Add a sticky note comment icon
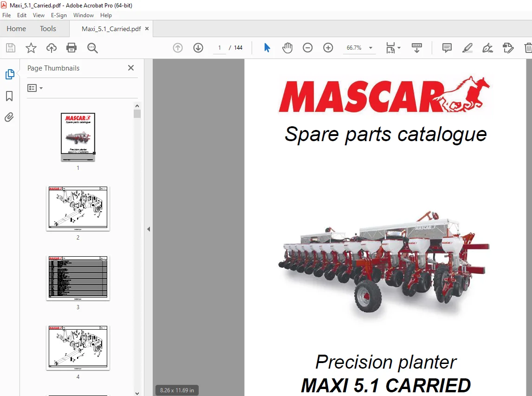Image resolution: width=532 pixels, height=396 pixels. (x=447, y=48)
